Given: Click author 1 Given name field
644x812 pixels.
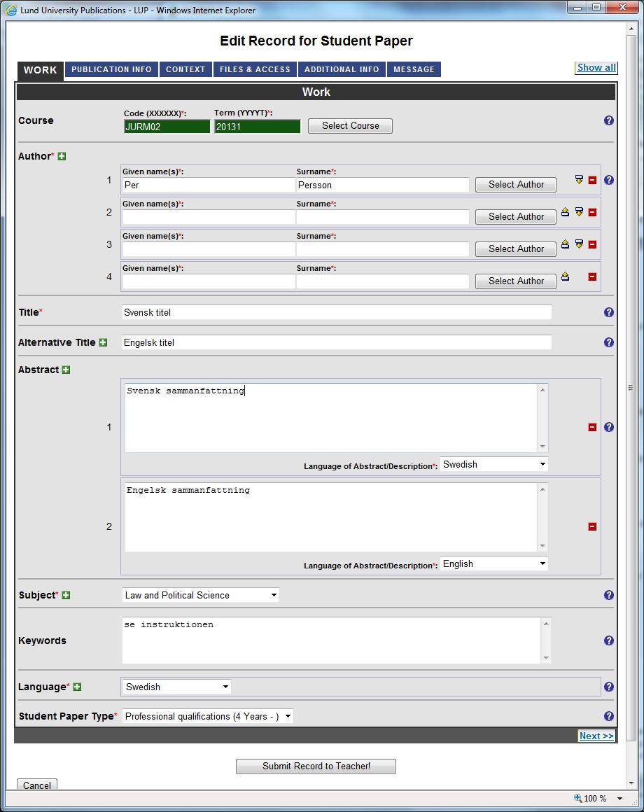Looking at the screenshot, I should pos(209,185).
